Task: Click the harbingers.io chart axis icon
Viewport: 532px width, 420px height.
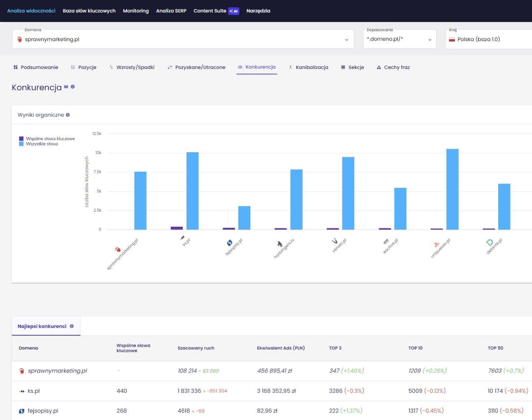Action: [x=280, y=244]
